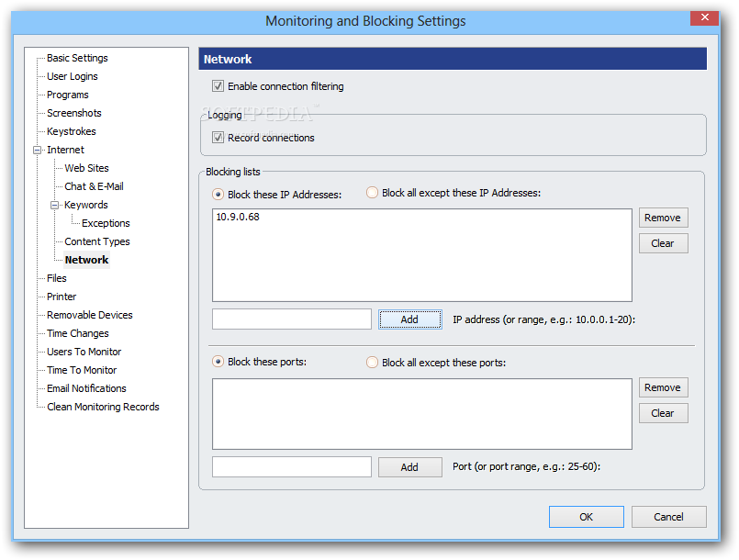
Task: Remove selected IP address from list
Action: point(663,218)
